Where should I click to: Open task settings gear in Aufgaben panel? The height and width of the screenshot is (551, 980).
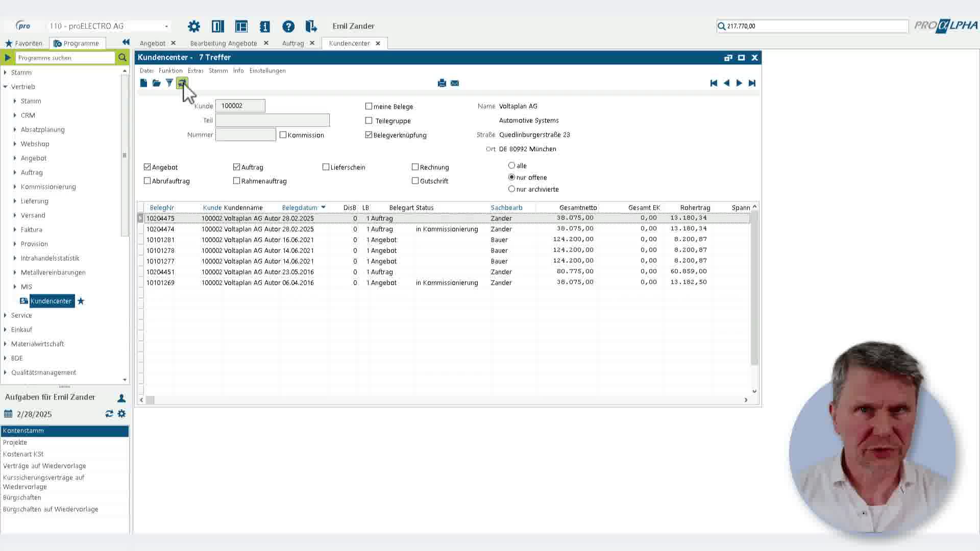coord(121,414)
